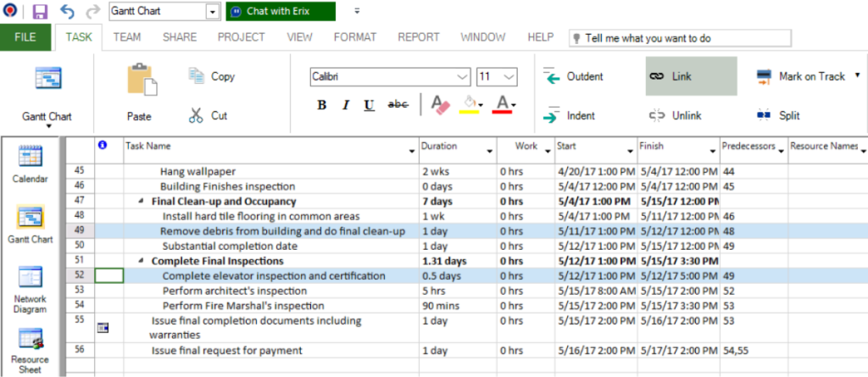Screen dimensions: 868x377
Task: Click the Unlink tasks button
Action: coord(676,116)
